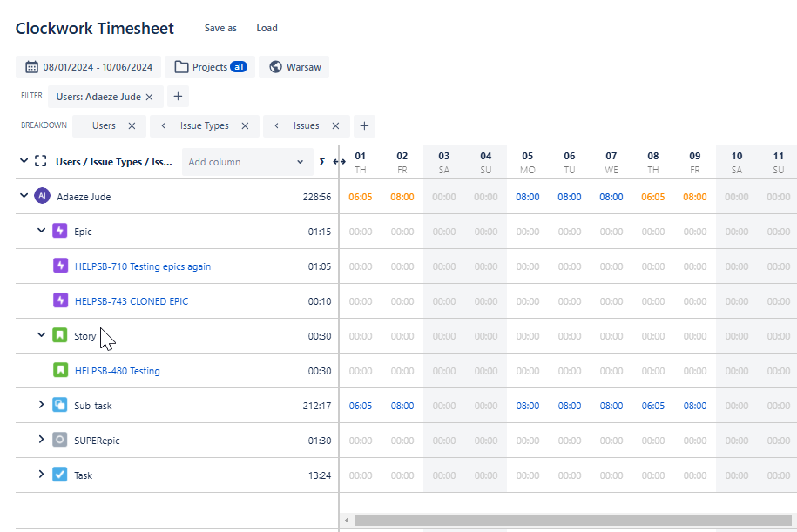
Task: Click the HELPSB-743 epic icon
Action: (60, 300)
